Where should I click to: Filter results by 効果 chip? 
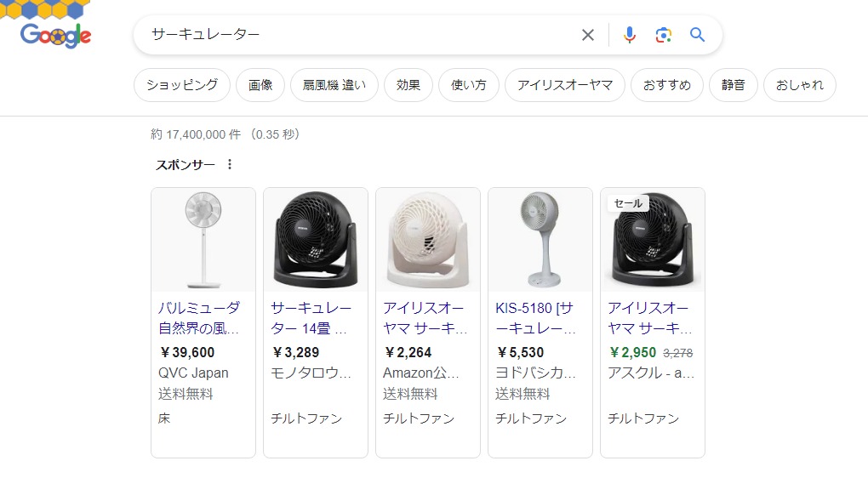pyautogui.click(x=408, y=85)
